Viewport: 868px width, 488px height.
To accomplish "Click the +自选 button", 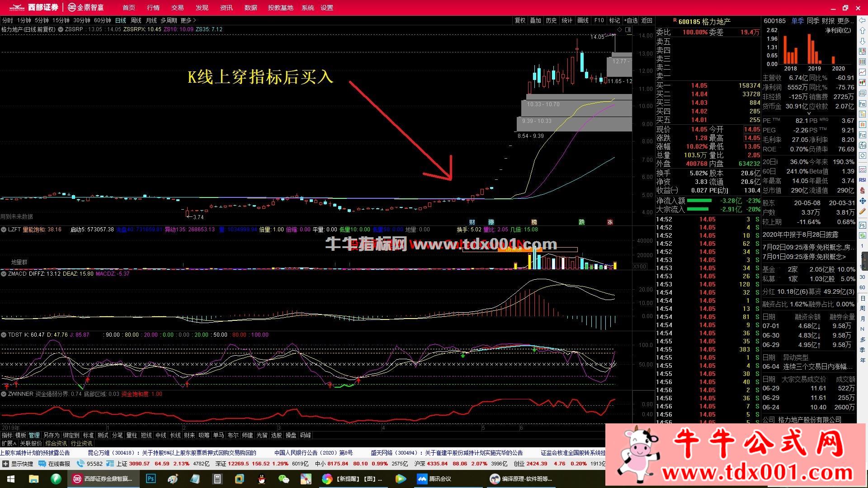I will [x=631, y=20].
